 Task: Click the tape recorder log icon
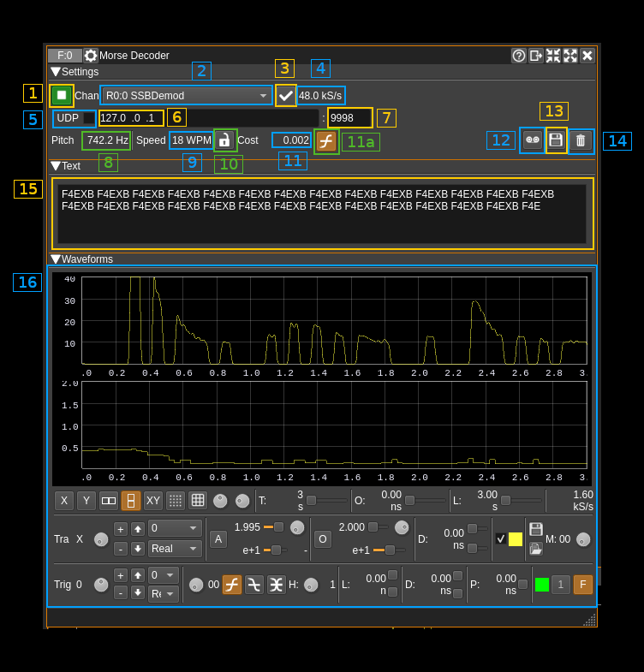[532, 140]
